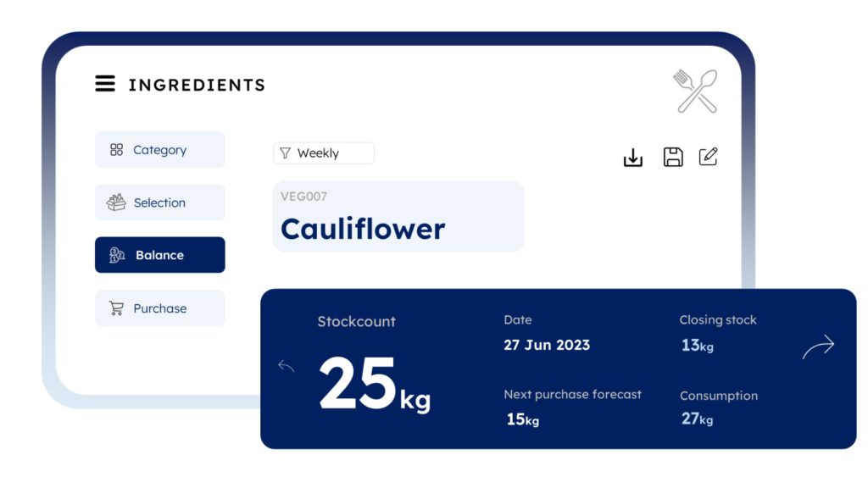Click the Ingredients page title
This screenshot has height=488, width=868.
[197, 85]
